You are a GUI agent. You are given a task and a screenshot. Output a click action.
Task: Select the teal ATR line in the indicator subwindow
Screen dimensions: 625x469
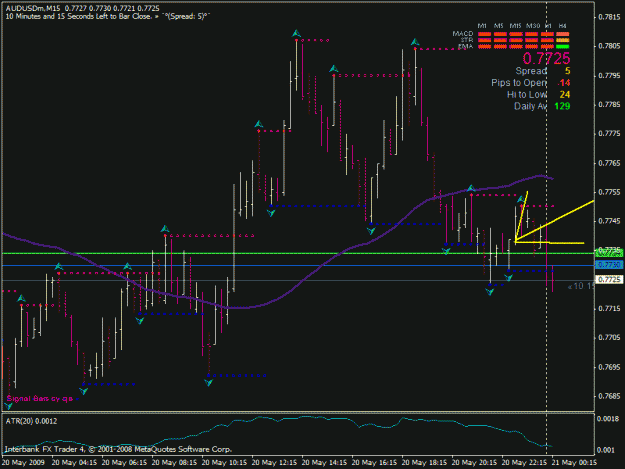pos(303,417)
